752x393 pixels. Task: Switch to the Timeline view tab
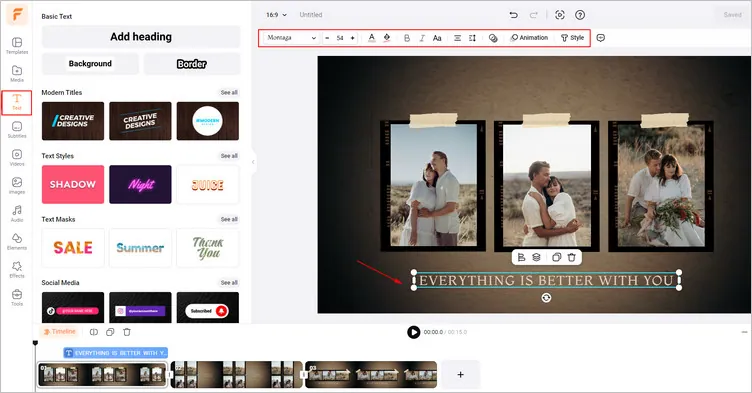[x=59, y=332]
